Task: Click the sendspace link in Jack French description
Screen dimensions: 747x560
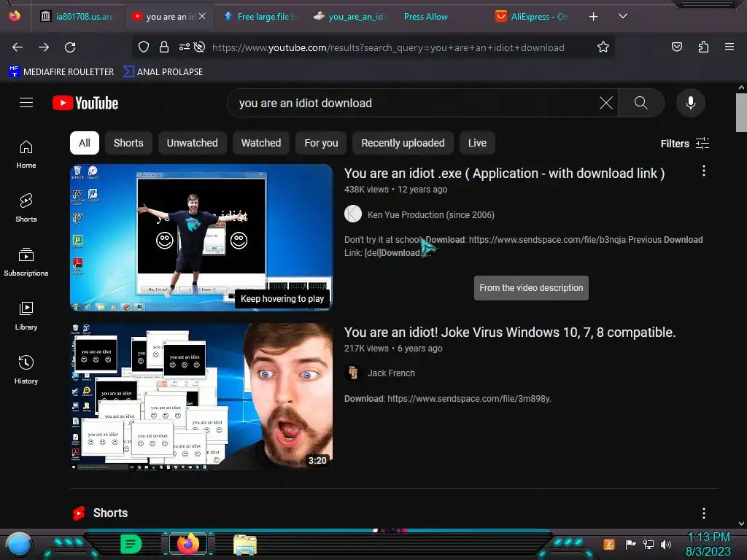Action: (469, 399)
